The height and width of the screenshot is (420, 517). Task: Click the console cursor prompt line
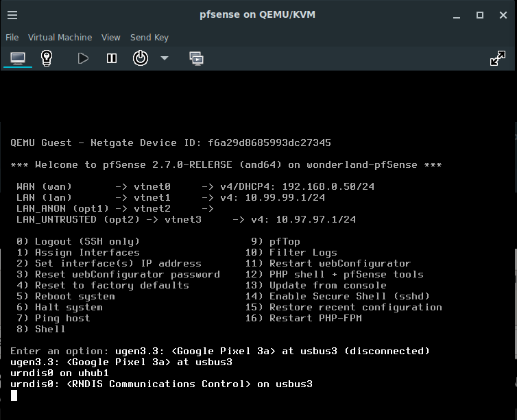click(x=14, y=395)
